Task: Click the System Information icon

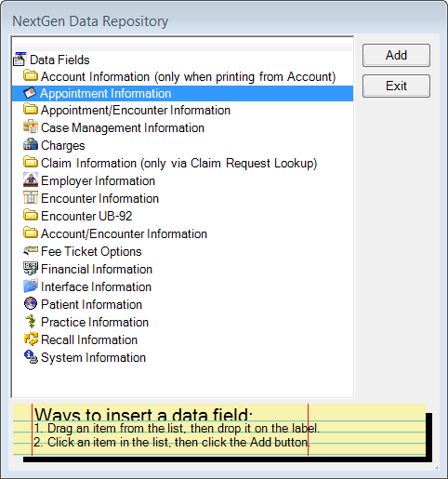Action: click(31, 356)
